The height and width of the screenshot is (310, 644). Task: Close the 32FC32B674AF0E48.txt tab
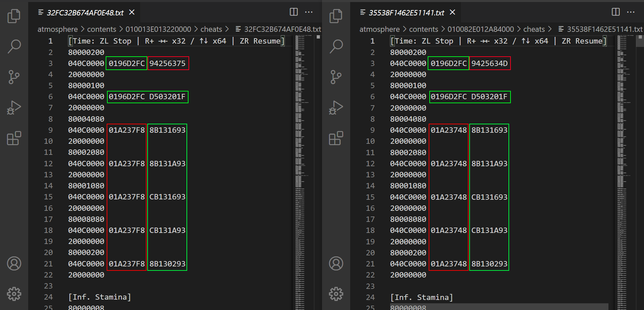132,12
